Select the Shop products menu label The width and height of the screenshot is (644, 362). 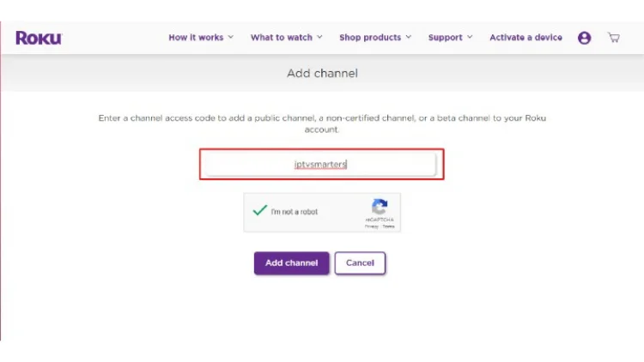click(370, 38)
